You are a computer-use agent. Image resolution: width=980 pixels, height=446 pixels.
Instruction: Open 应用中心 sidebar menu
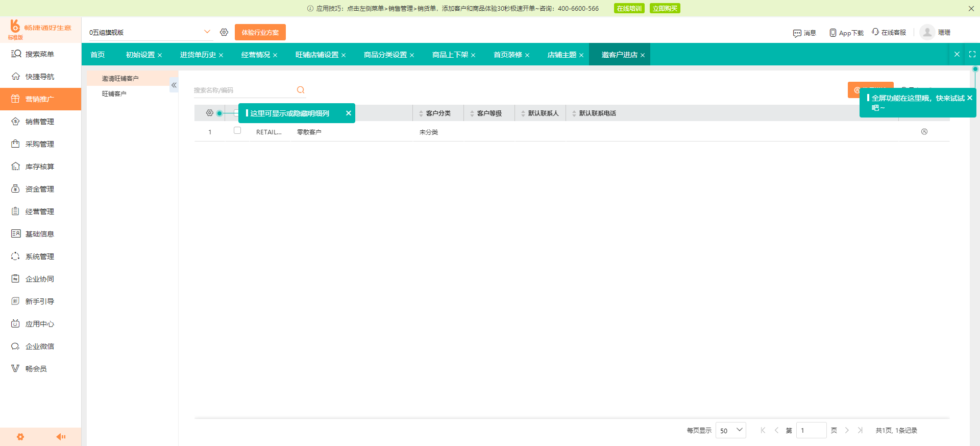click(x=40, y=324)
